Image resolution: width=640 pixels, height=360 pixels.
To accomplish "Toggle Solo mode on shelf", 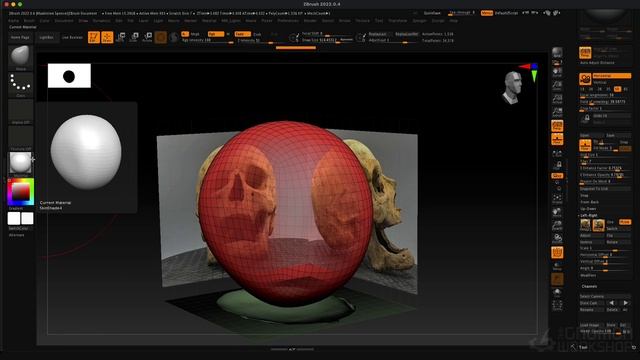I will (557, 292).
